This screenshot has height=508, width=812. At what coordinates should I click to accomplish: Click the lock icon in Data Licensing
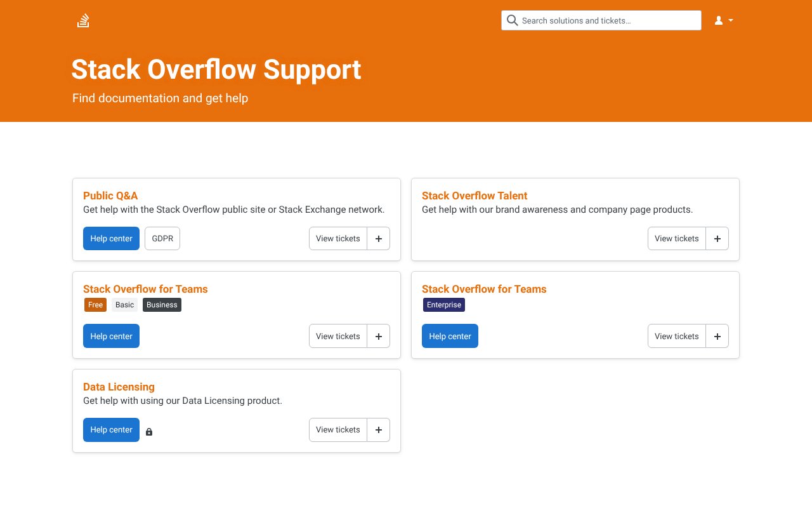[149, 432]
